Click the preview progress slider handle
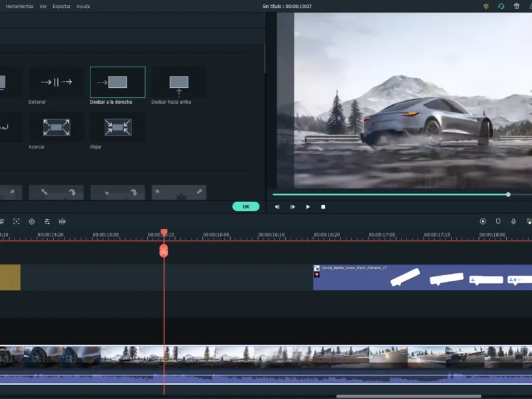Screen dimensions: 532x399 click(x=508, y=194)
